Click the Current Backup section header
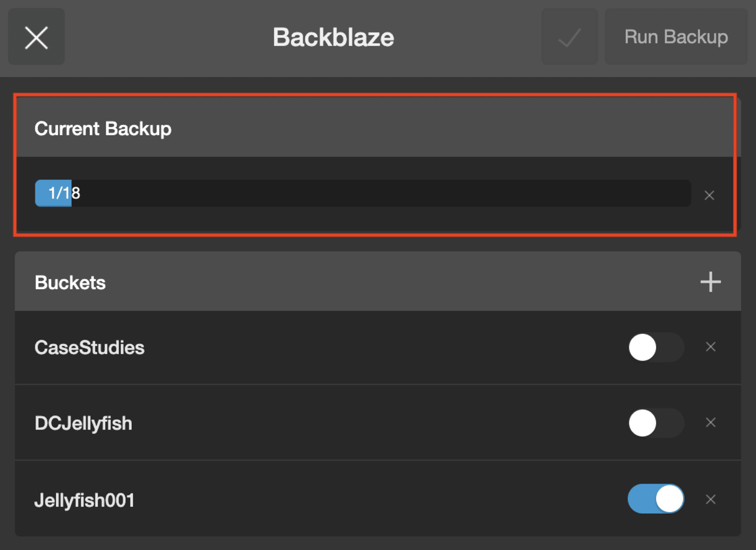The width and height of the screenshot is (756, 550). (x=103, y=128)
